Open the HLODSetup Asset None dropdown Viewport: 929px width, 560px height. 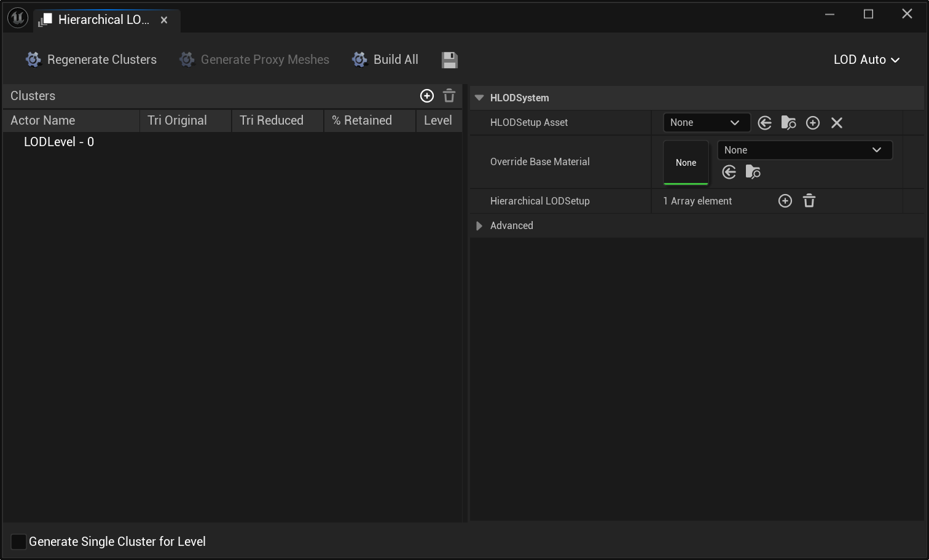707,123
